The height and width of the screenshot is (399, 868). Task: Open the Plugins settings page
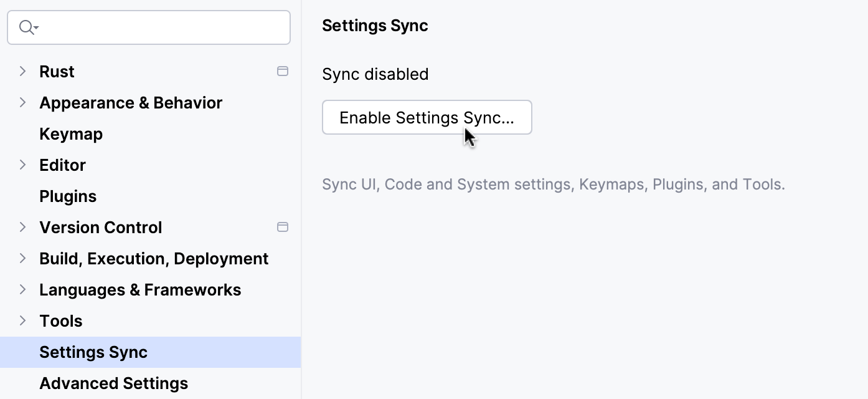[68, 196]
